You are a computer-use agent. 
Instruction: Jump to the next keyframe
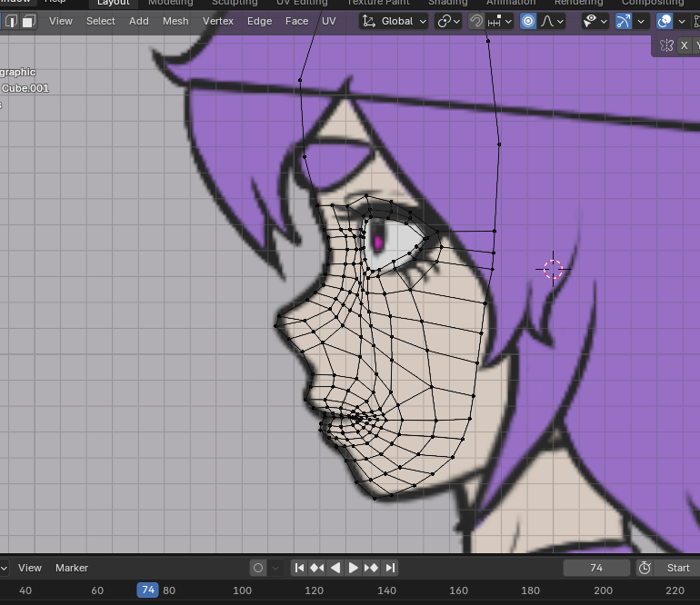coord(372,568)
